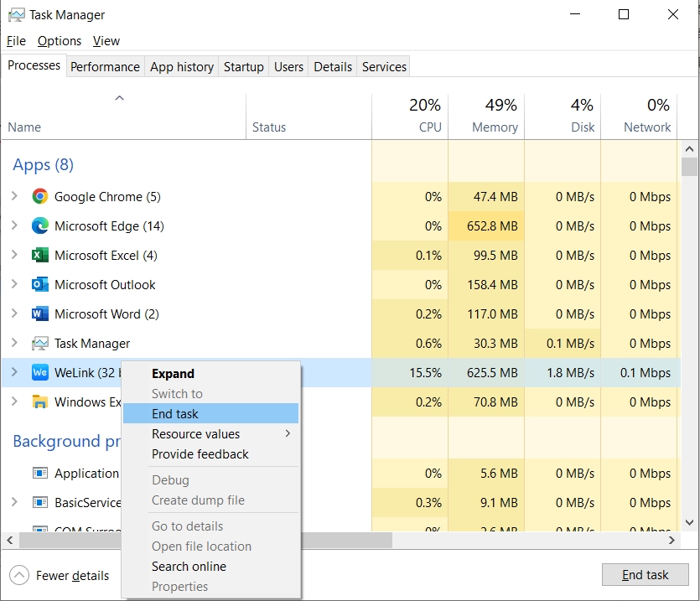Switch to the App history tab
The height and width of the screenshot is (601, 700).
(x=182, y=67)
